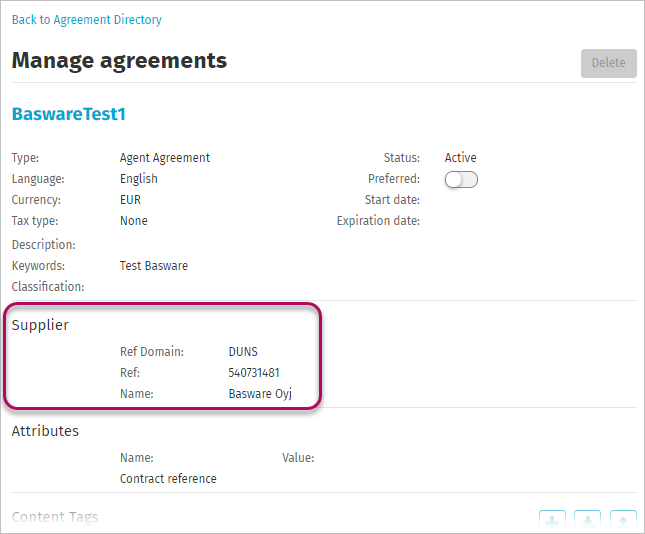Click the Supplier section heading
The width and height of the screenshot is (645, 534).
tap(40, 325)
